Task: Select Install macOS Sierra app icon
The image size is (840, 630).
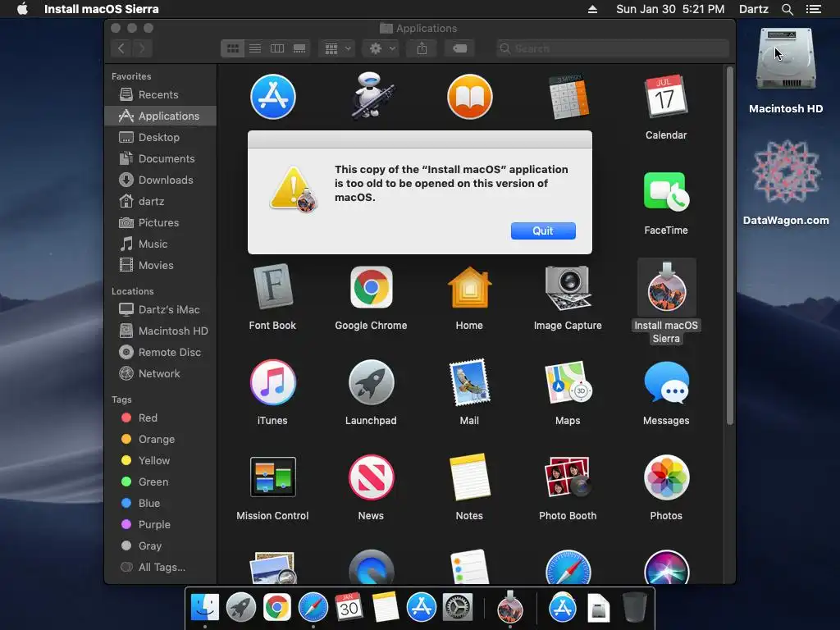Action: pos(666,288)
